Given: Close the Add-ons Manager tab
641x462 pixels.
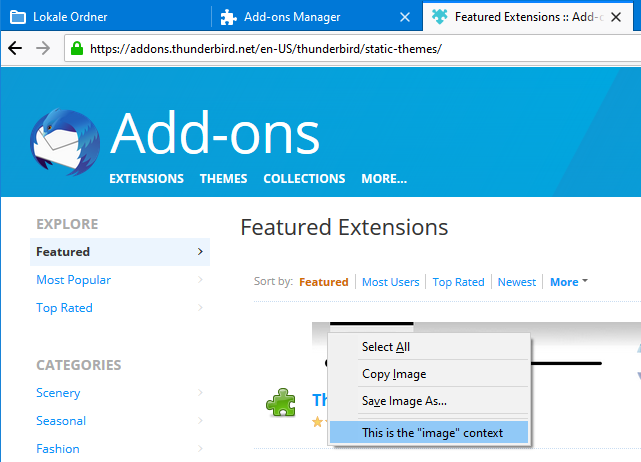Looking at the screenshot, I should (404, 17).
